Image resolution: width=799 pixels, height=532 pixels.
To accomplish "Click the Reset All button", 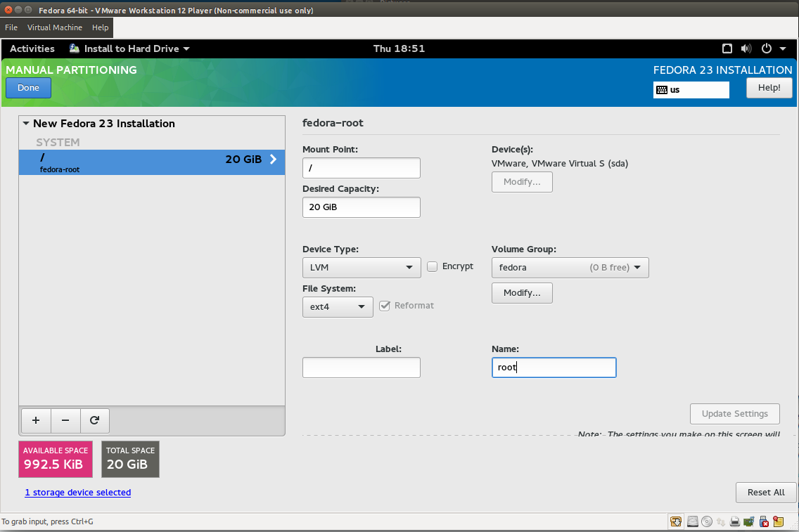I will click(x=766, y=492).
